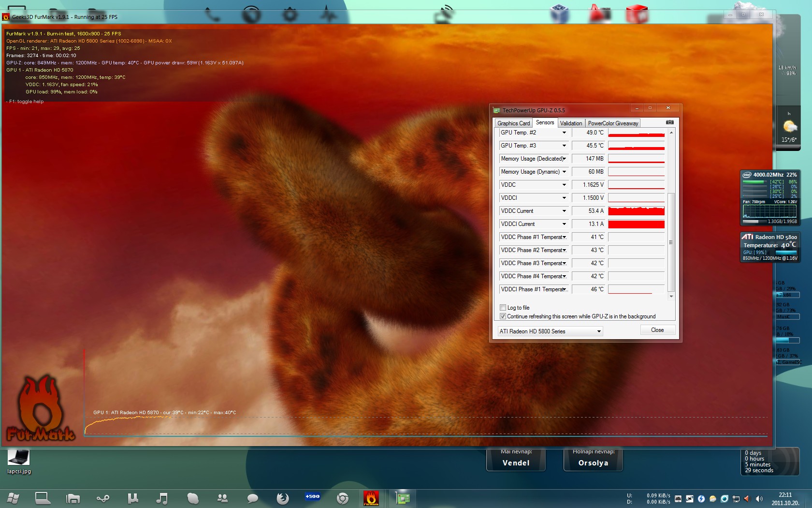Click the volume speaker tray icon
This screenshot has height=508, width=812.
coord(759,499)
